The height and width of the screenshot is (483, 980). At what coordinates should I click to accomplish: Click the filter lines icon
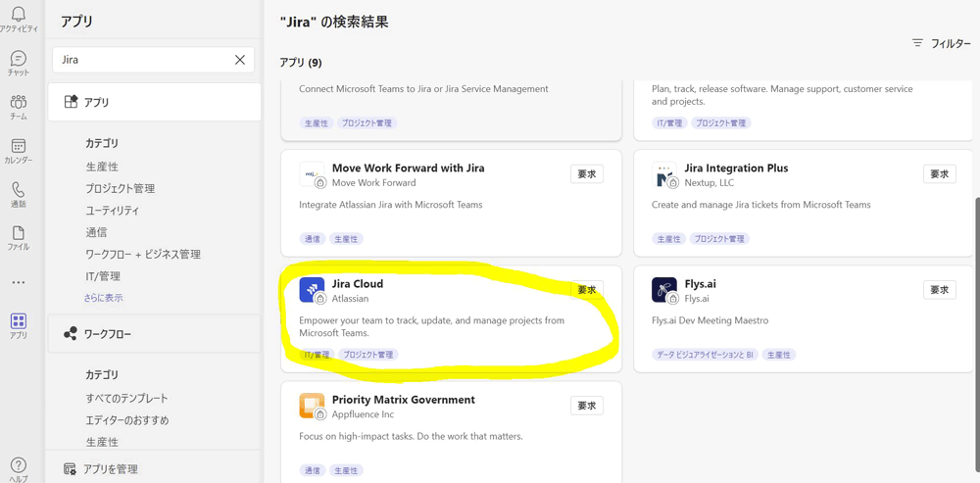click(917, 43)
